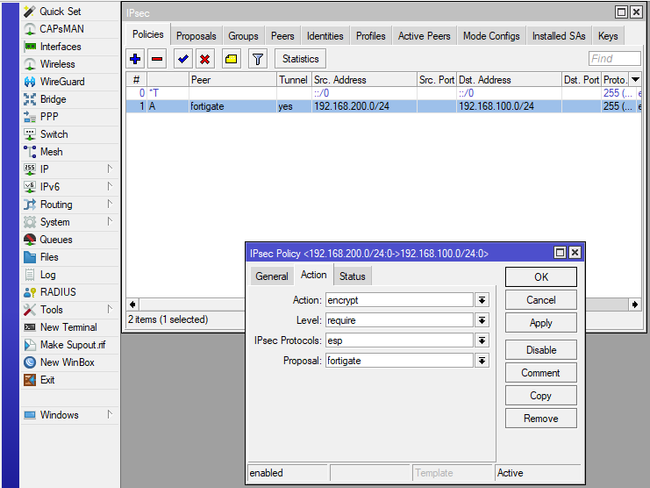
Task: Click the Apply button
Action: [540, 323]
